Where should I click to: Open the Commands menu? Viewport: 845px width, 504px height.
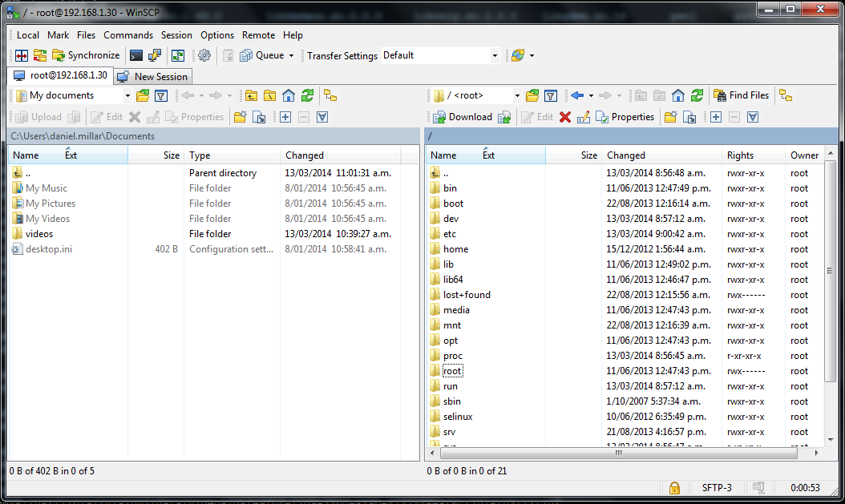[x=128, y=35]
